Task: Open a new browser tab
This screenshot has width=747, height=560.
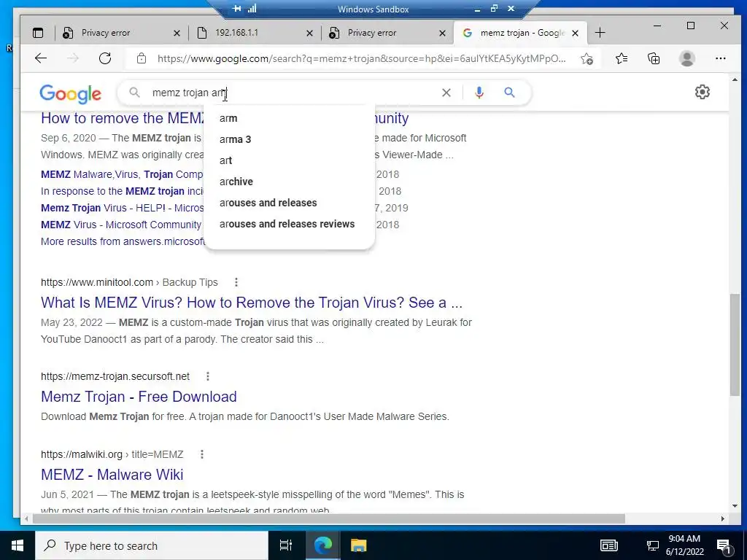Action: pyautogui.click(x=600, y=33)
